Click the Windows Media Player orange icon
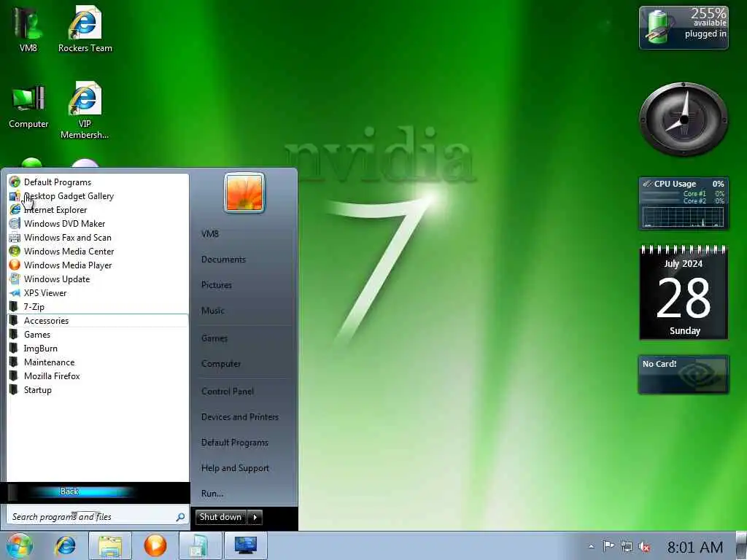The image size is (747, 560). pyautogui.click(x=15, y=265)
